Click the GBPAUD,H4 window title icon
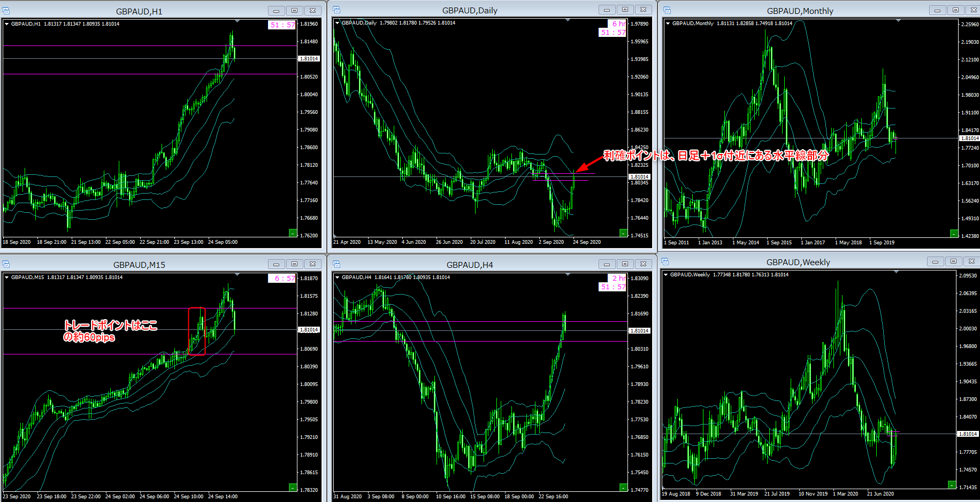Image resolution: width=980 pixels, height=502 pixels. (x=336, y=264)
